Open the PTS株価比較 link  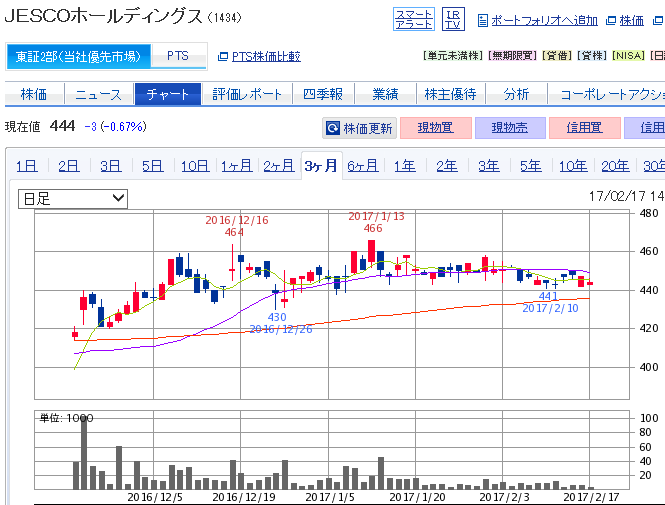pos(266,56)
